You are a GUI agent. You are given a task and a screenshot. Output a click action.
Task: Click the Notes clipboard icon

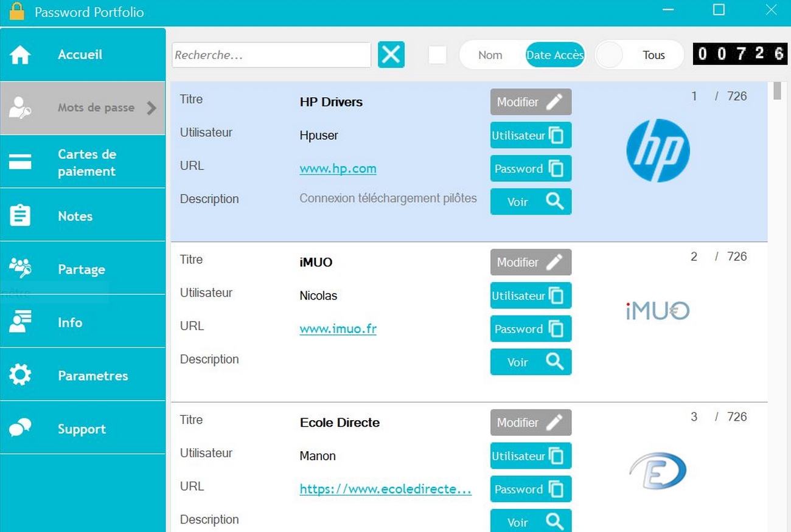[20, 216]
